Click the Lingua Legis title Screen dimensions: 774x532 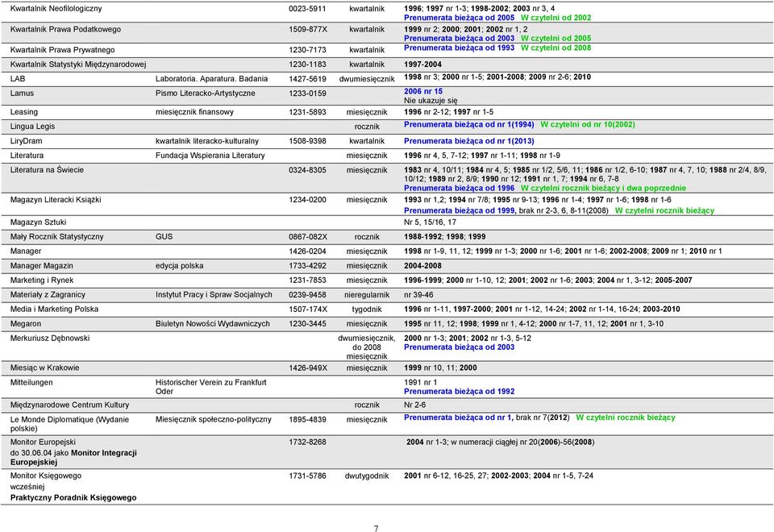pyautogui.click(x=32, y=127)
